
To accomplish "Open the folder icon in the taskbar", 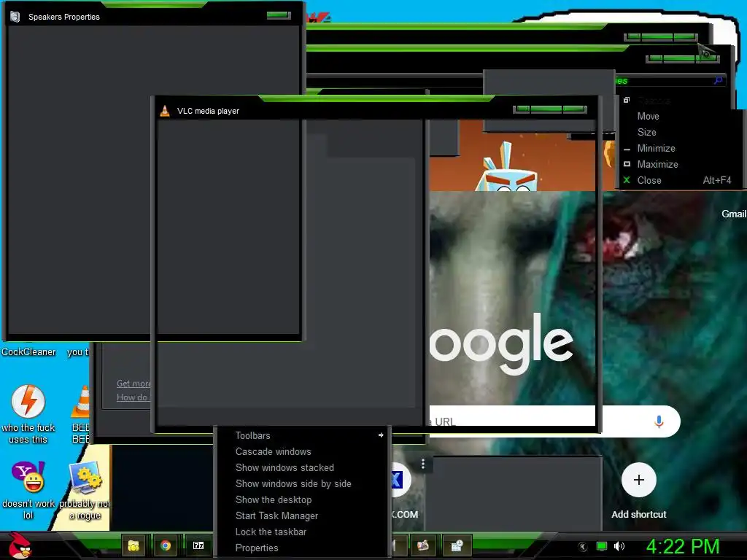I will pos(133,545).
